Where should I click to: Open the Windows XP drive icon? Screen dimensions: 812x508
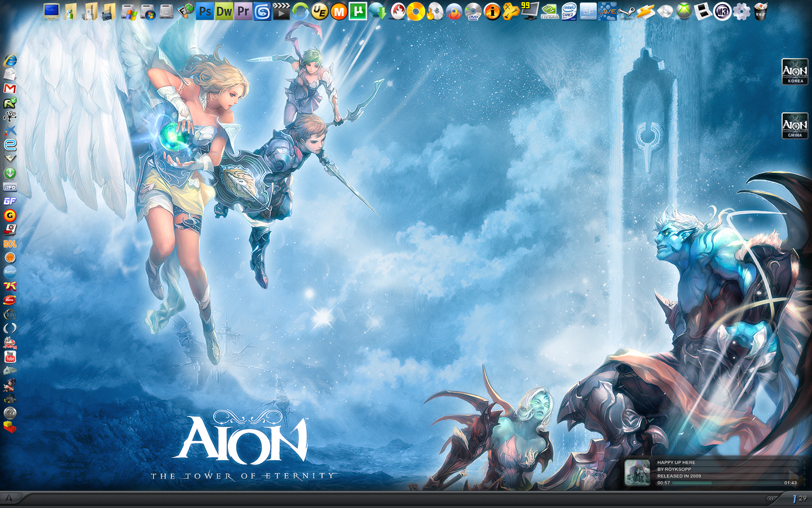(x=128, y=11)
